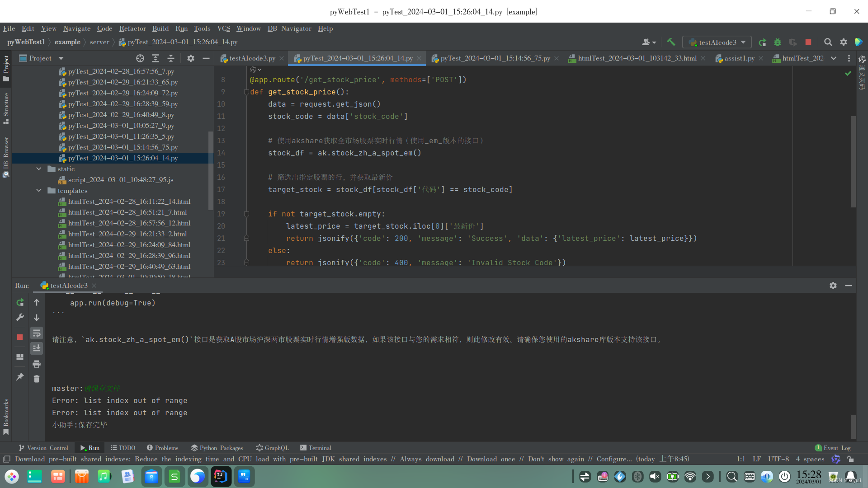
Task: Open the VCS menu
Action: click(x=224, y=28)
